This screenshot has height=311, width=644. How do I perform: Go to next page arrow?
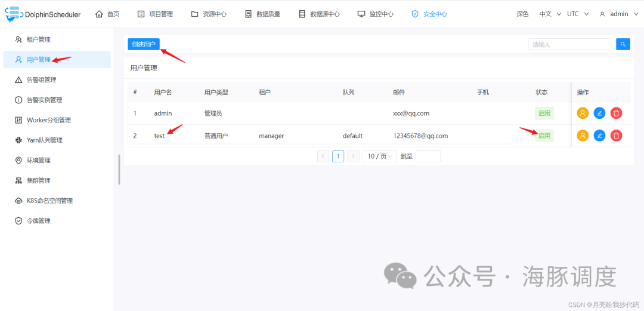point(353,156)
